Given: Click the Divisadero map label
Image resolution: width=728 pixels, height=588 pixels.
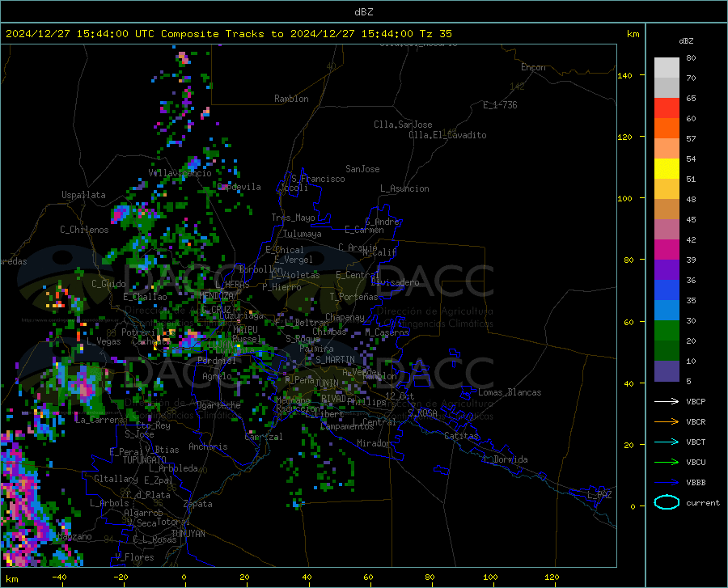Looking at the screenshot, I should tap(395, 282).
